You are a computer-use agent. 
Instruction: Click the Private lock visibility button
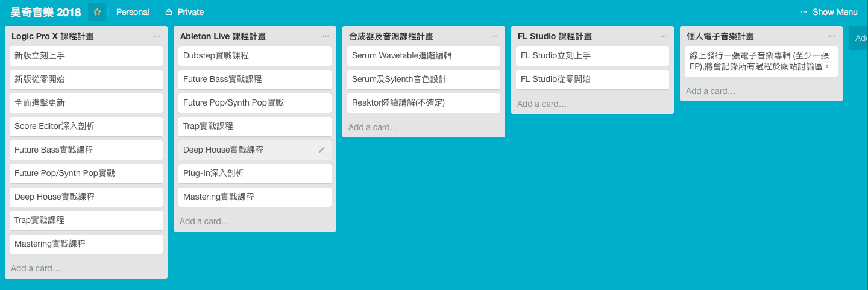[x=184, y=12]
